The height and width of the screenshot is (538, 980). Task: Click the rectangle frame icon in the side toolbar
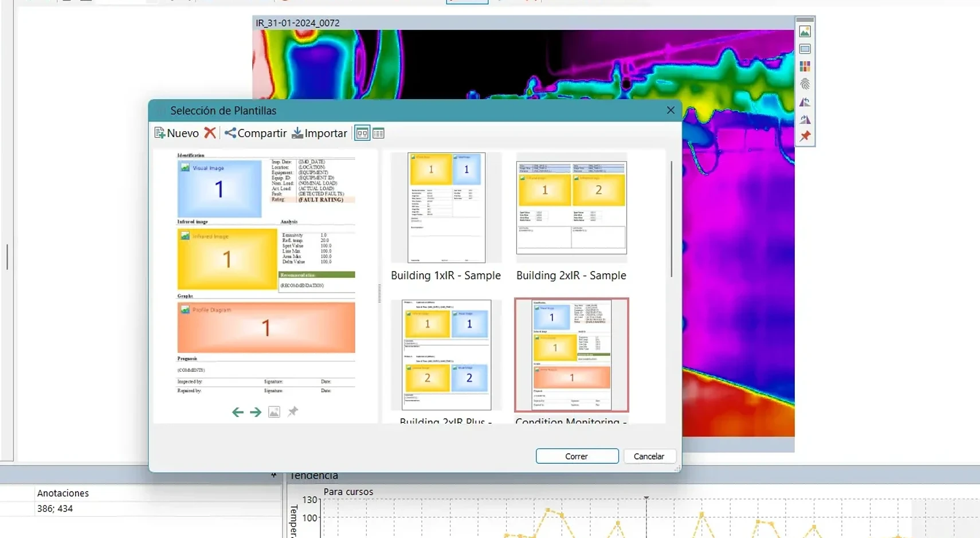tap(805, 49)
